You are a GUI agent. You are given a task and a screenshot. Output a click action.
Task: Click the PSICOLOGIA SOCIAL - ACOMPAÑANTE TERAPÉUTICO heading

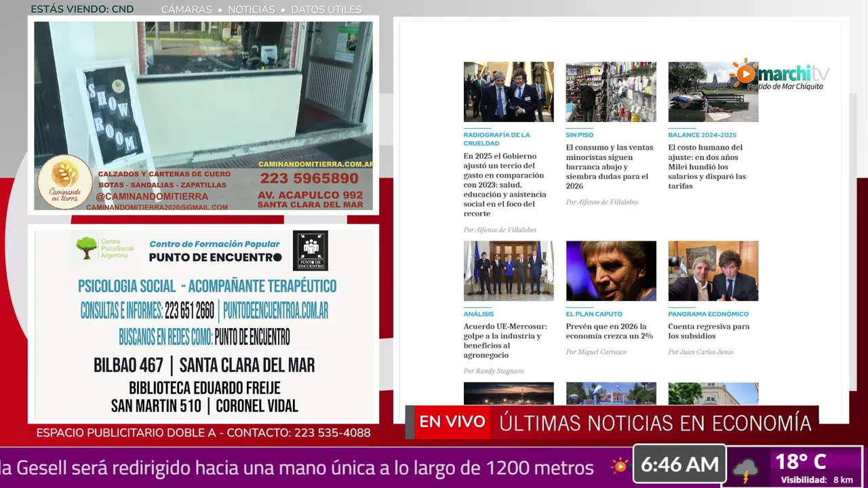(x=207, y=286)
